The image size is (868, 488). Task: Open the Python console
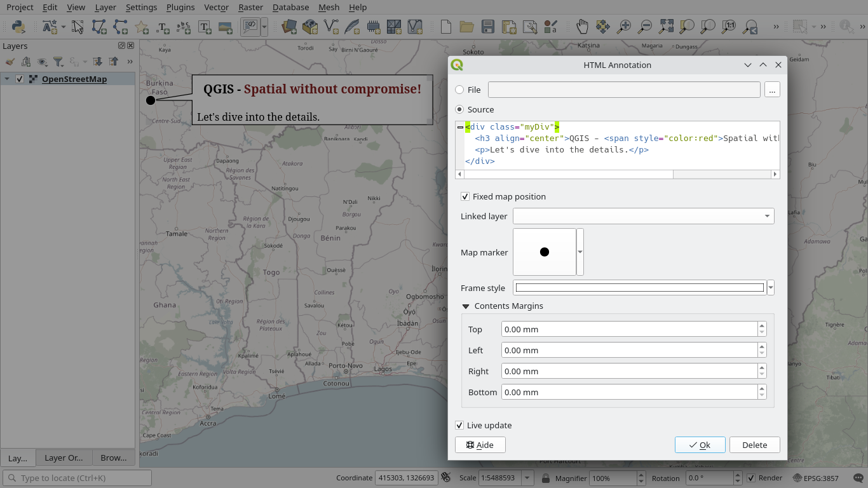click(18, 27)
